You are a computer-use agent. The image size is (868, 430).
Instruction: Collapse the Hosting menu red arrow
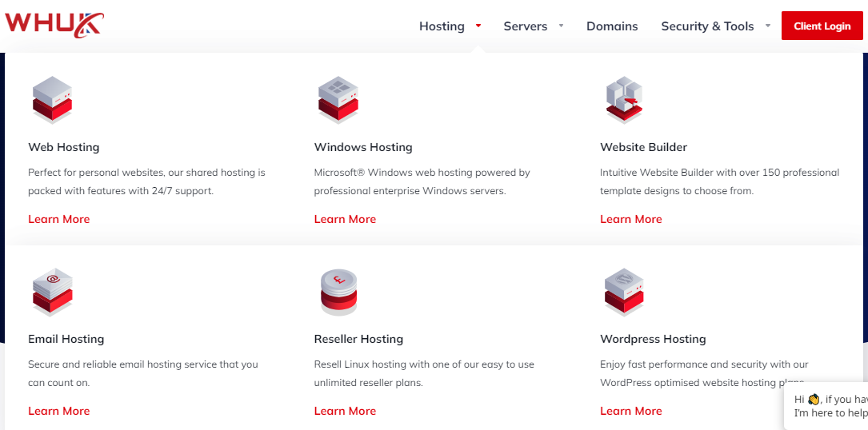coord(478,26)
